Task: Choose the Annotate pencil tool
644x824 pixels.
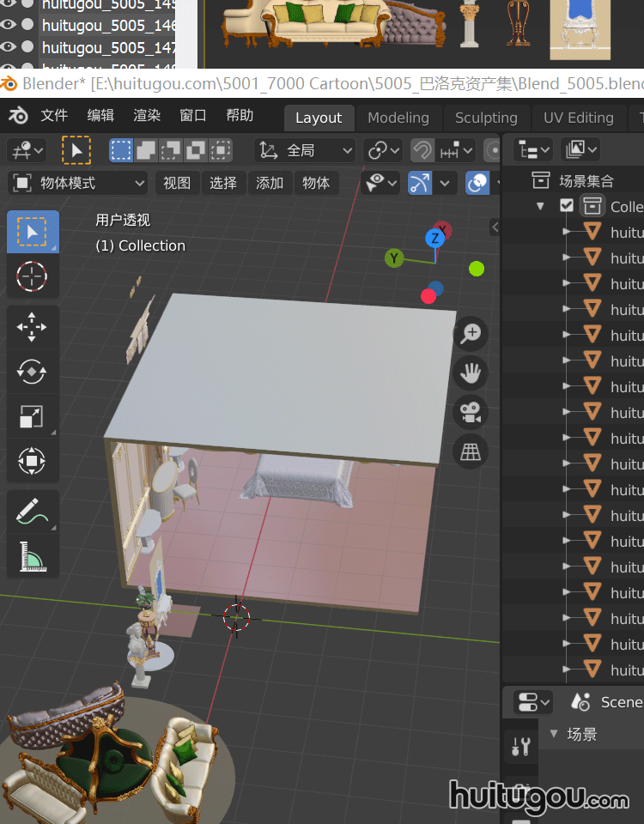Action: point(33,512)
